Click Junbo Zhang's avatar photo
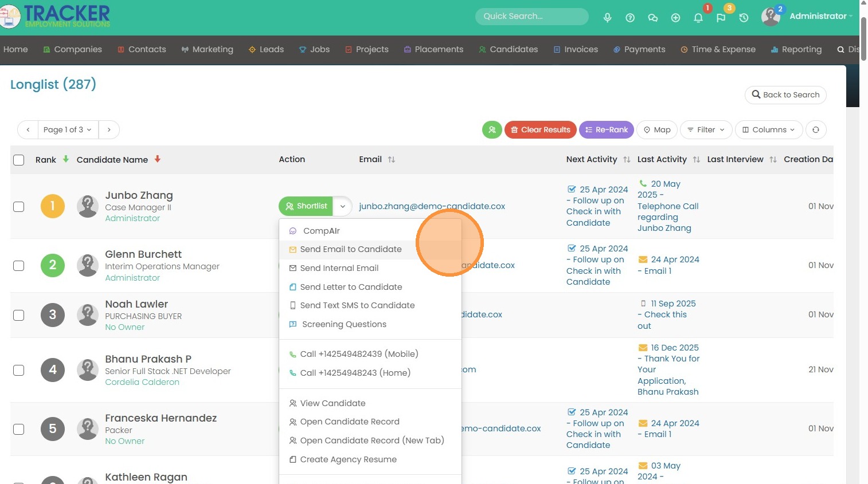The height and width of the screenshot is (484, 868). [x=88, y=206]
